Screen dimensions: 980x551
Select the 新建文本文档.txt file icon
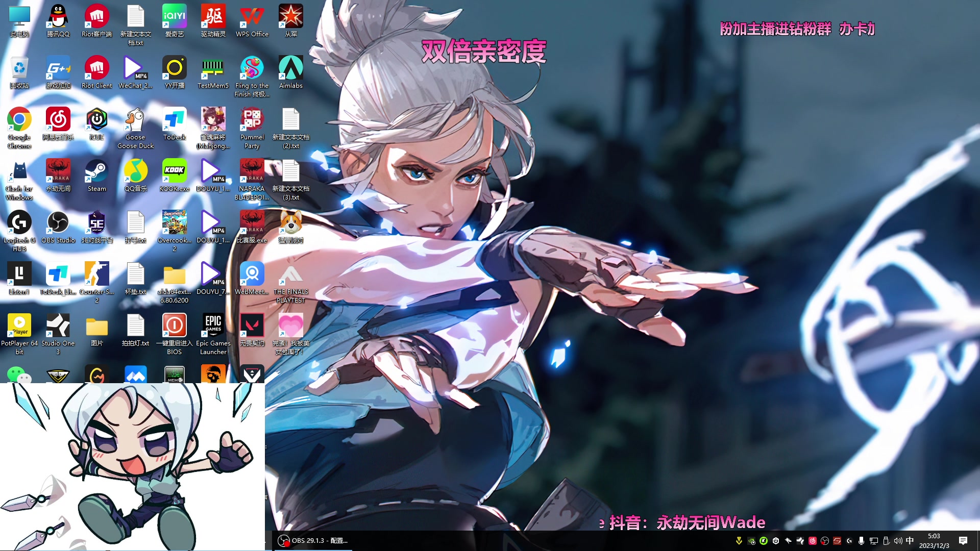(x=136, y=25)
